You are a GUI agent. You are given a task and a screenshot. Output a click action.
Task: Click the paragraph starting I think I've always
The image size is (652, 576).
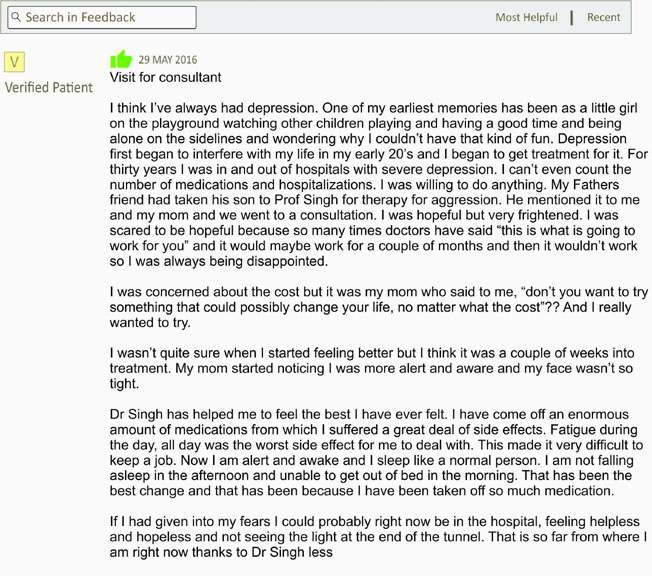tap(378, 185)
